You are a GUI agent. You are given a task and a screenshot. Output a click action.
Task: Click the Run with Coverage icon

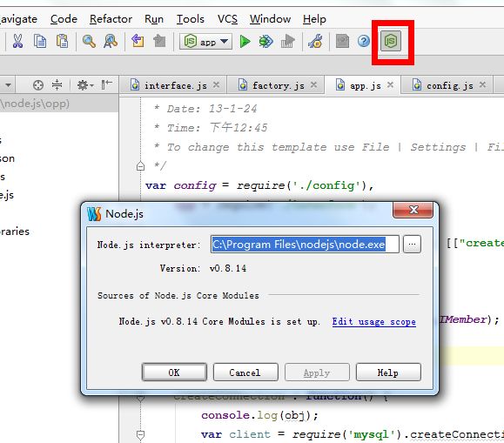(x=287, y=42)
